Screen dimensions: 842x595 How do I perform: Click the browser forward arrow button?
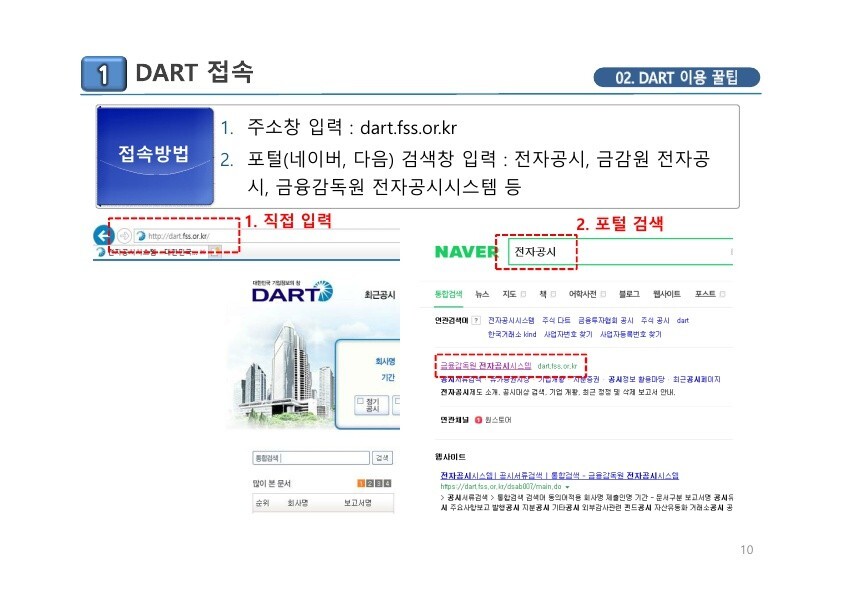click(124, 236)
